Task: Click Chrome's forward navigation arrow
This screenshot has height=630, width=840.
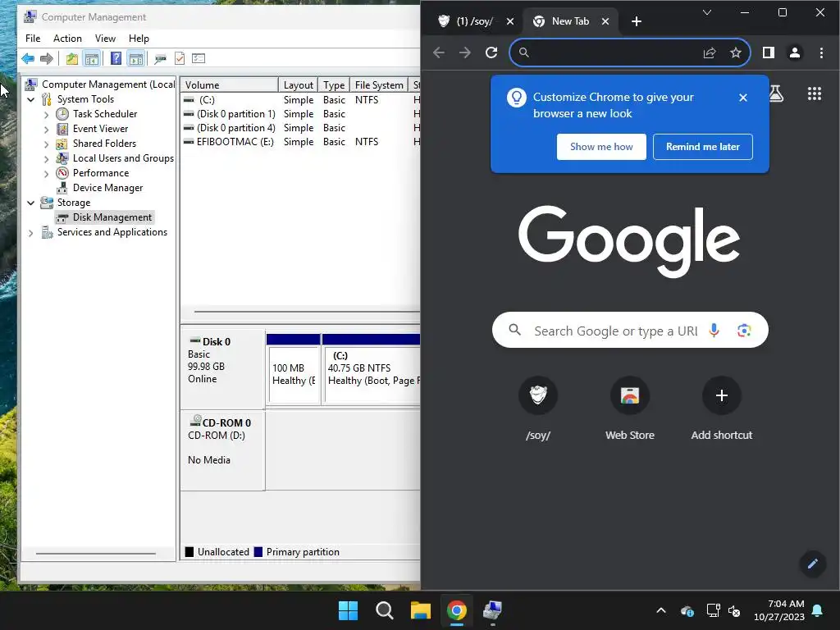Action: pos(465,52)
